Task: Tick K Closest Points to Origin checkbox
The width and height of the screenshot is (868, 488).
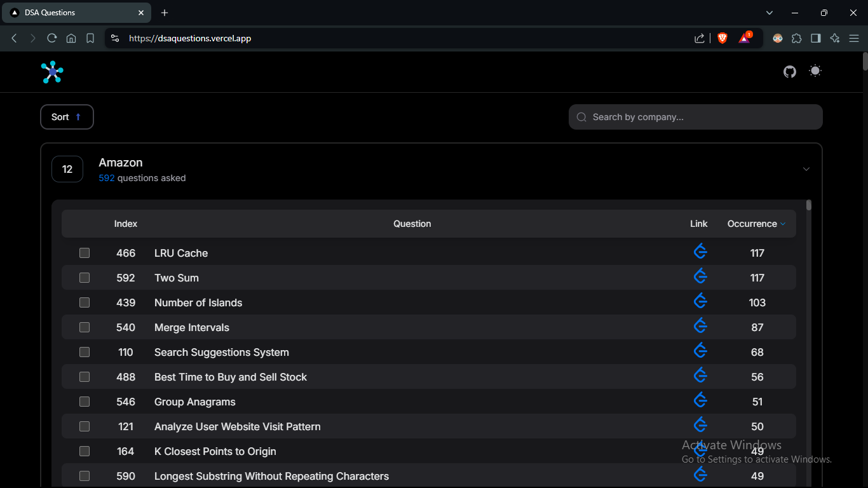Action: [85, 451]
